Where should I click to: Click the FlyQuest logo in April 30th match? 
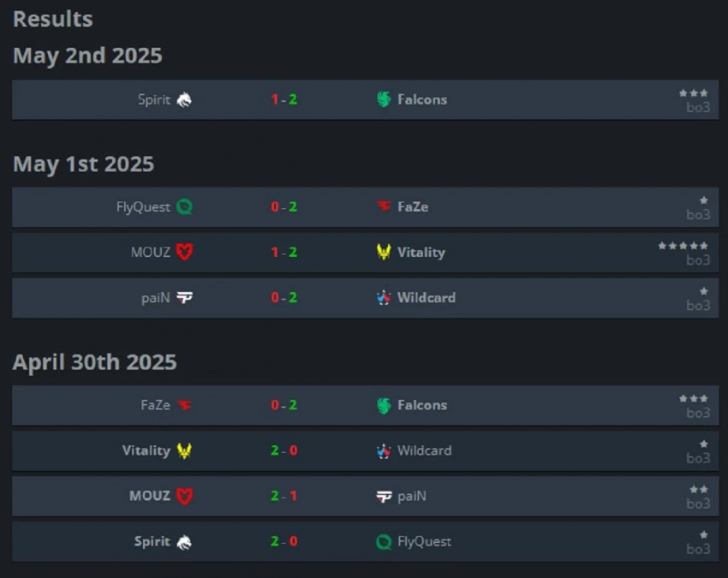point(384,541)
